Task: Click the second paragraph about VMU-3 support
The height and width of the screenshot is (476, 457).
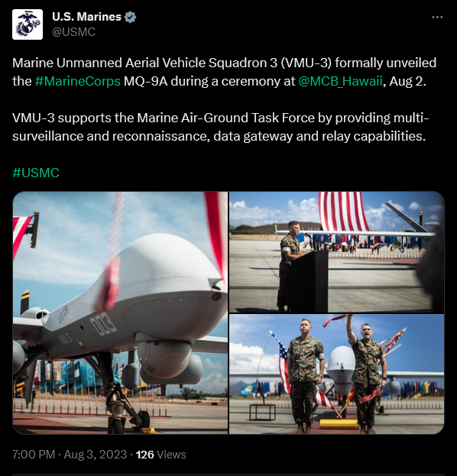Action: click(x=221, y=127)
